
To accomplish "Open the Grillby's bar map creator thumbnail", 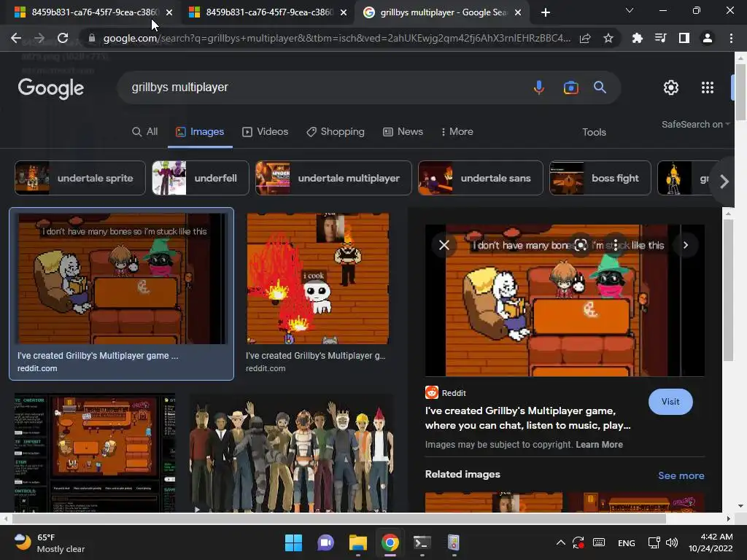I will pyautogui.click(x=95, y=453).
